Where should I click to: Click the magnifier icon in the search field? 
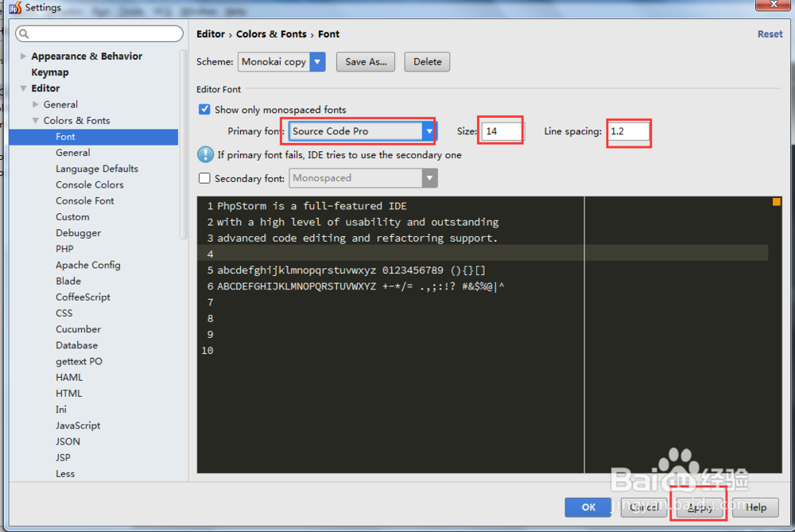24,33
